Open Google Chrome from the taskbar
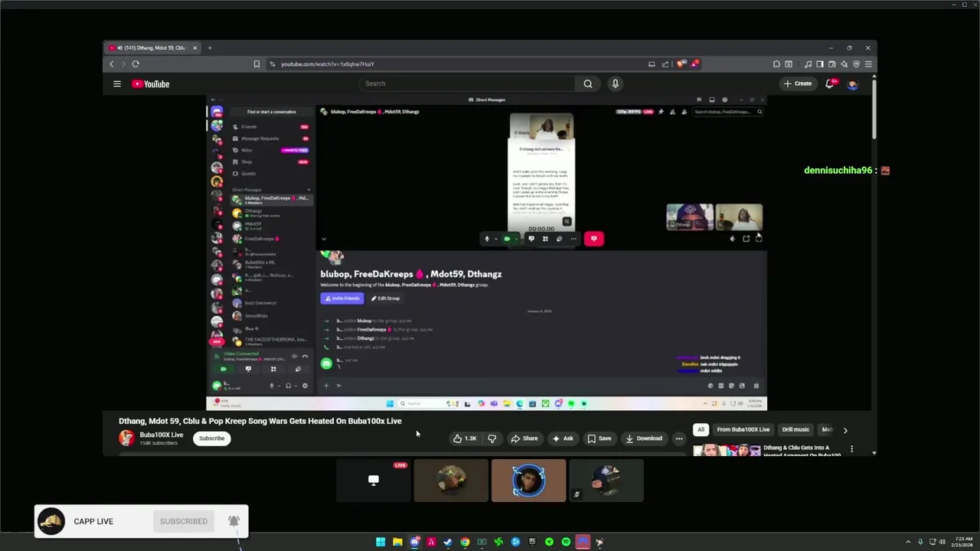Viewport: 980px width, 551px height. coord(465,542)
